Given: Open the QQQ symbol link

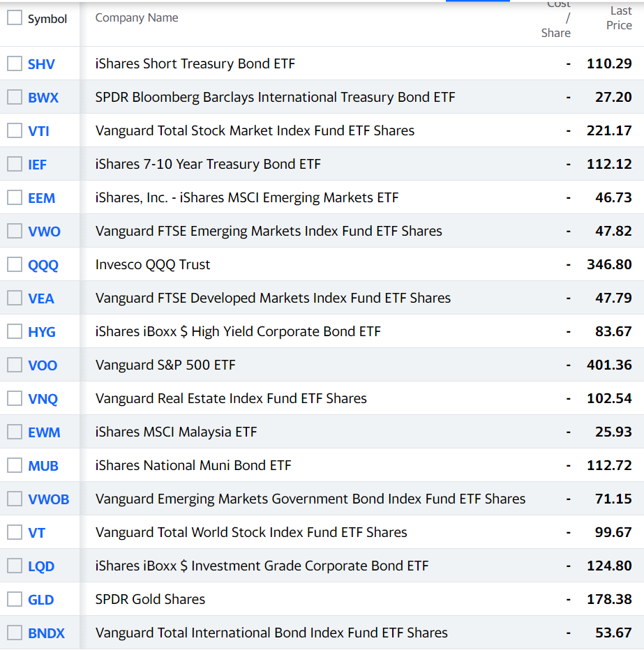Looking at the screenshot, I should [x=43, y=265].
